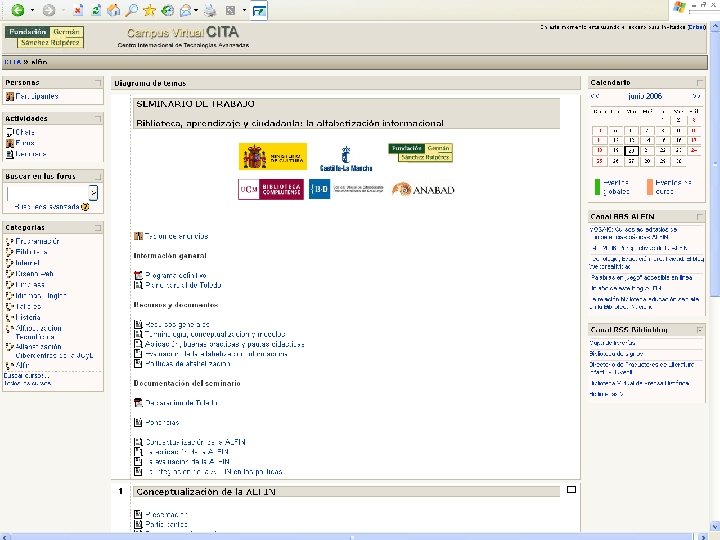Open the Ponencias resource link

(x=162, y=422)
